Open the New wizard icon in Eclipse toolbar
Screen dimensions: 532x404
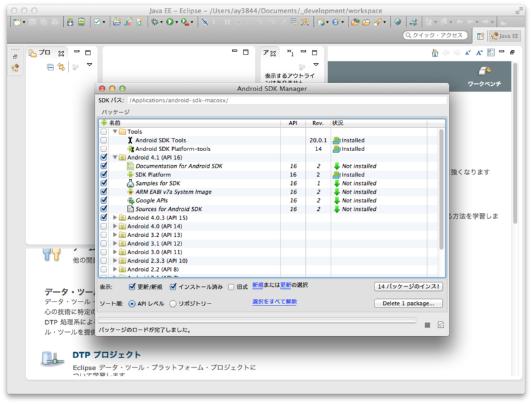click(x=16, y=23)
